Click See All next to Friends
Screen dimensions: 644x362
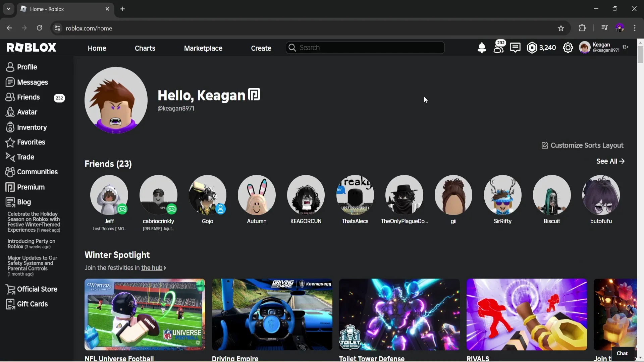tap(610, 161)
